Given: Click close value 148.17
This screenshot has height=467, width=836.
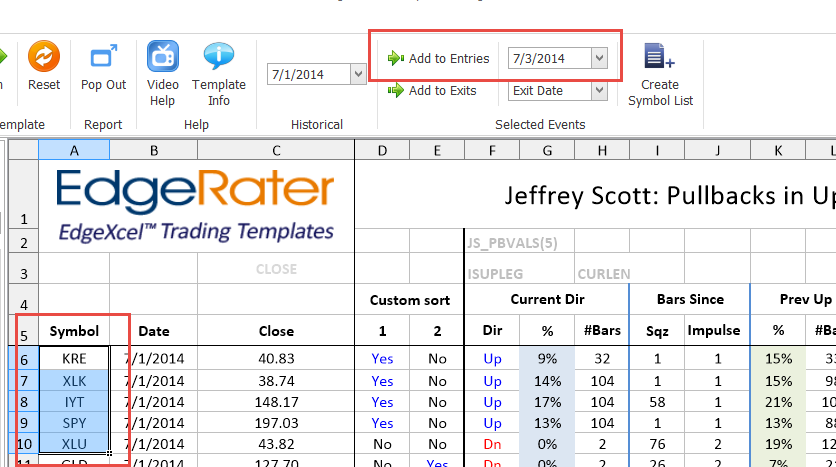Looking at the screenshot, I should pos(276,401).
